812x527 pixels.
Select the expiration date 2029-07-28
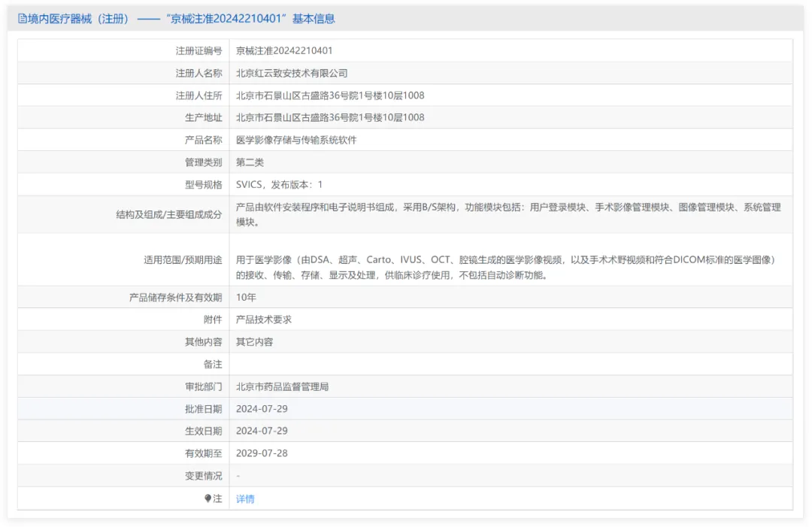(263, 453)
